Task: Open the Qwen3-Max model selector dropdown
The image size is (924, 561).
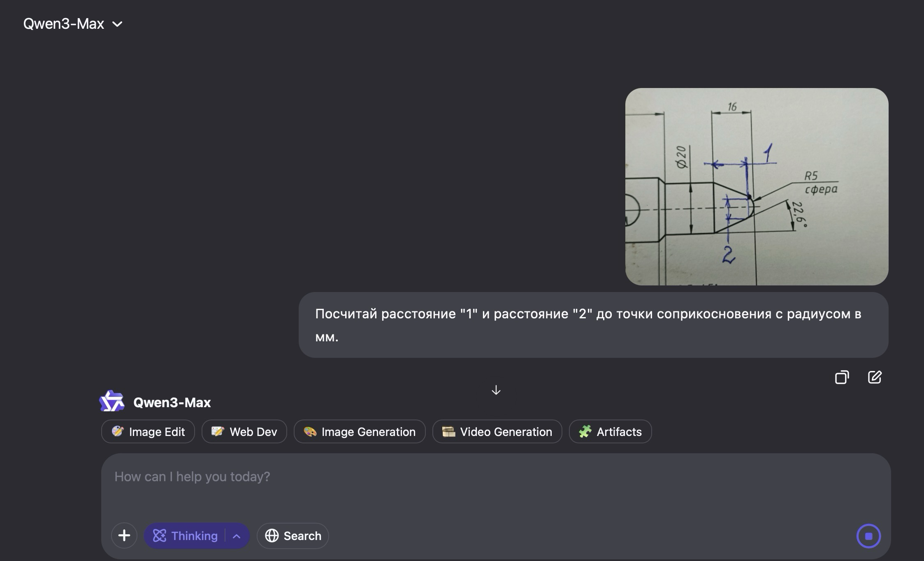Action: coord(117,24)
